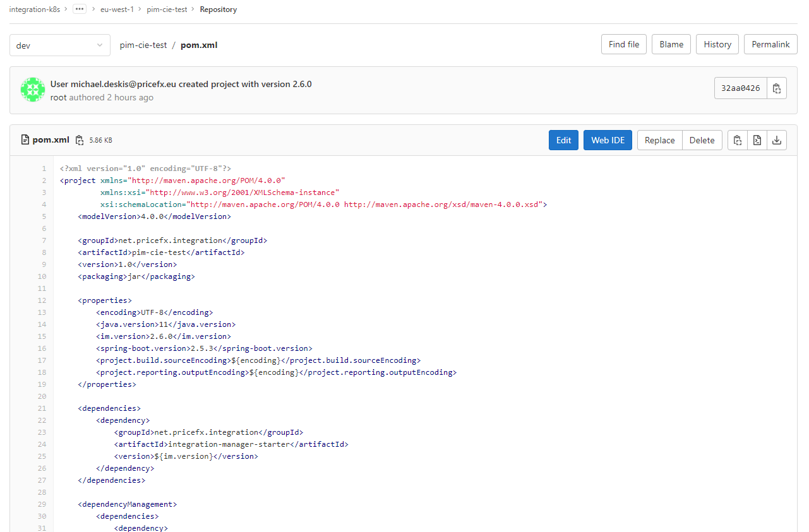
Task: Copy the file contents to clipboard
Action: (737, 140)
